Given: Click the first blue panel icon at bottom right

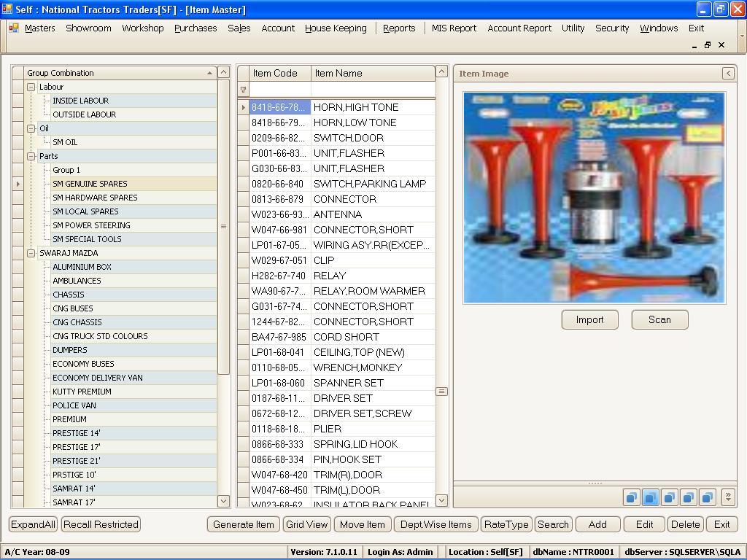Looking at the screenshot, I should coord(631,497).
